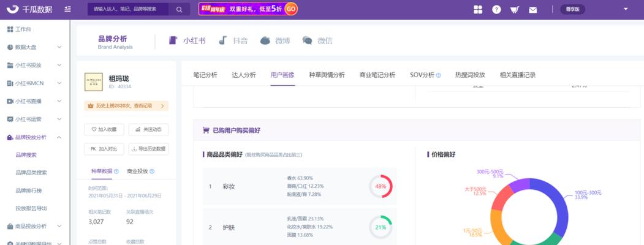Open 品牌品类搜索 sidebar link
644x245 pixels.
point(31,173)
